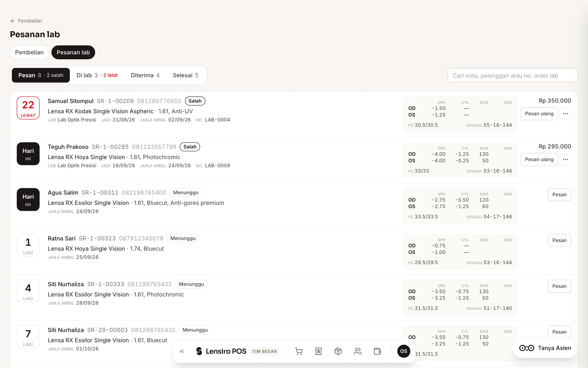Switch to the Diterima status tab
This screenshot has height=368, width=588.
point(145,75)
